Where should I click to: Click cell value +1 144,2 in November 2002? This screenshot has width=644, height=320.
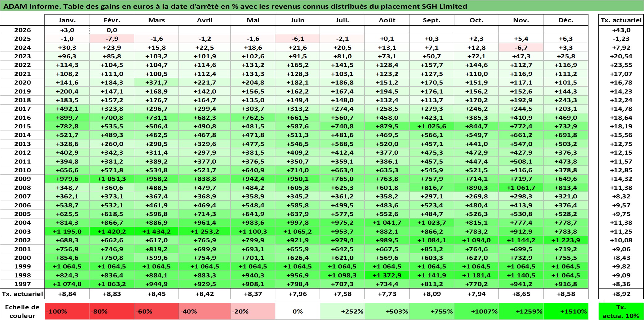pos(521,240)
